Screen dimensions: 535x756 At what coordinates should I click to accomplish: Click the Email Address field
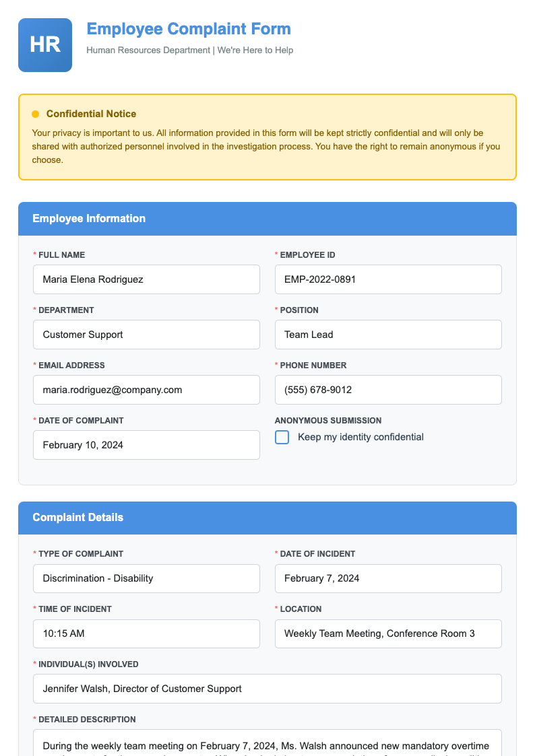coord(146,390)
